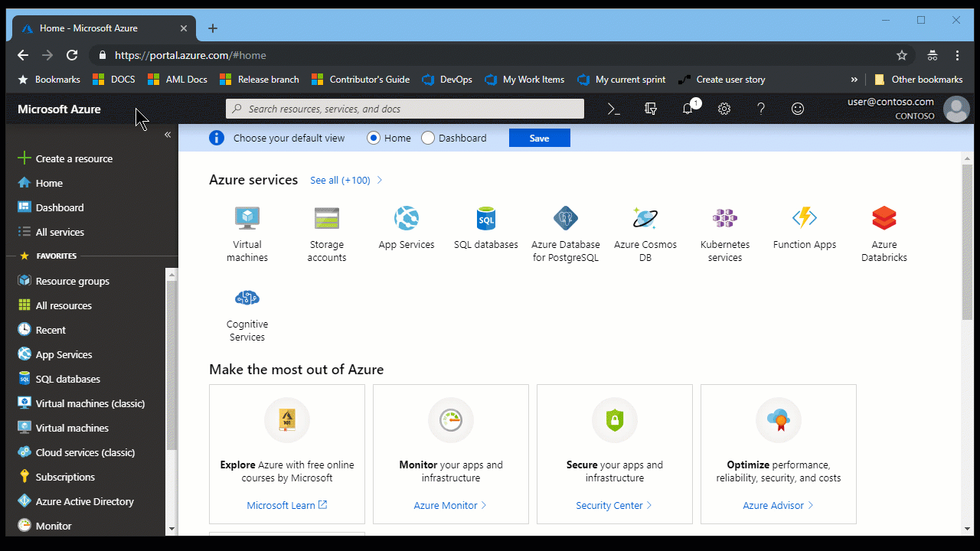
Task: Select the Home default view radio button
Action: [374, 138]
